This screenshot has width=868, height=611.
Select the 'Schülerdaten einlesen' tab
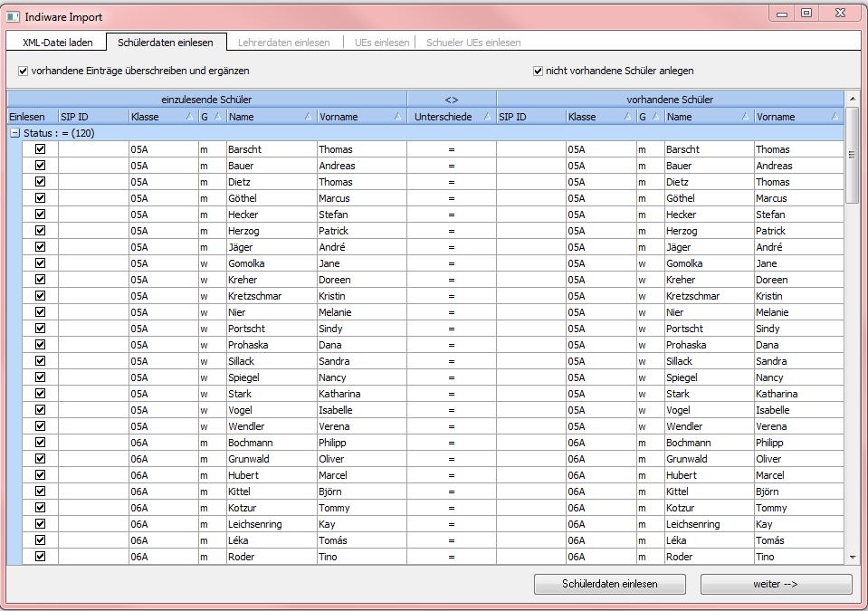point(166,42)
